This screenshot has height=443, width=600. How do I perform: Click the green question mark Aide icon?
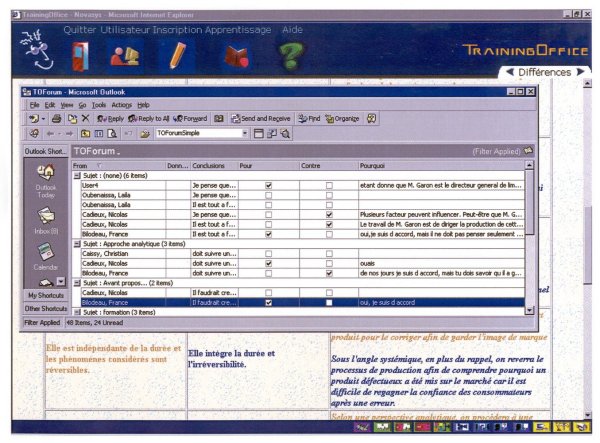coord(291,56)
